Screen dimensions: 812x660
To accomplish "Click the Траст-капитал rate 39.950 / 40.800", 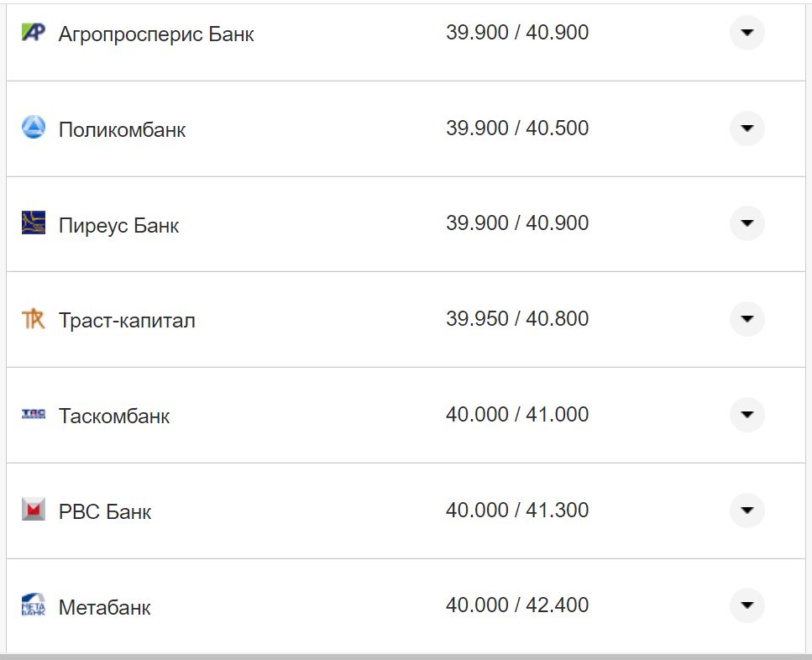I will coord(517,319).
